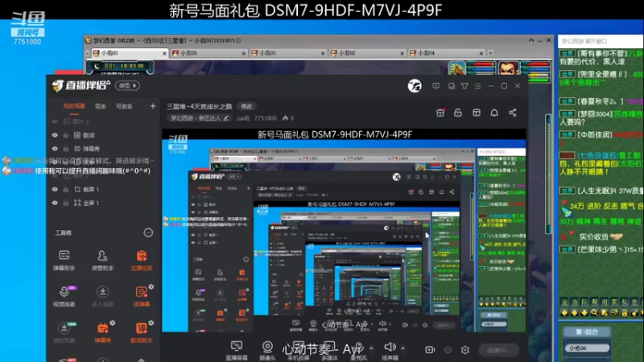Open the 房管助手 tool

click(102, 260)
